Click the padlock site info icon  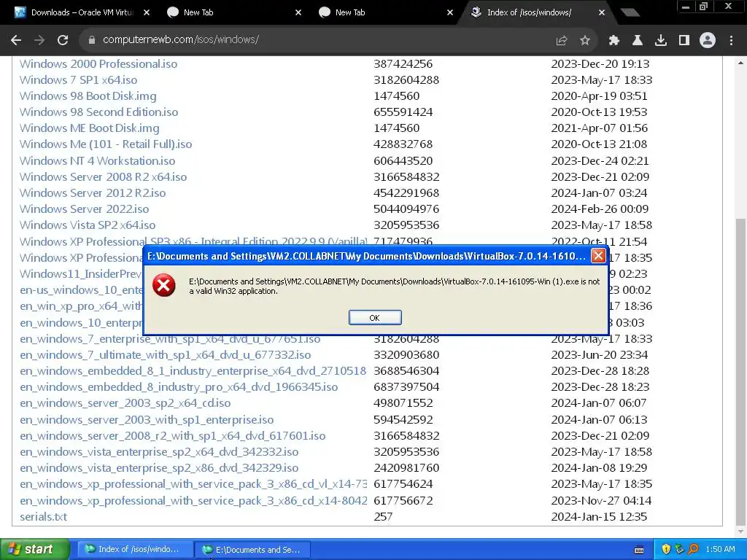(x=92, y=40)
